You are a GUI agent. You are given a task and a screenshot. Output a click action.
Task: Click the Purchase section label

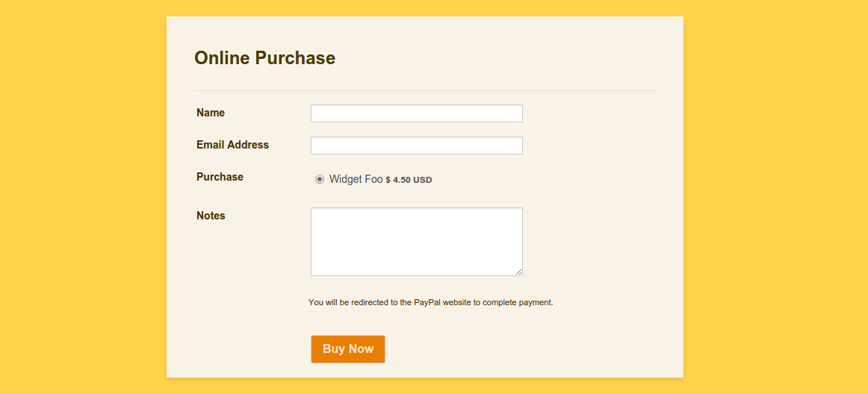pyautogui.click(x=220, y=177)
